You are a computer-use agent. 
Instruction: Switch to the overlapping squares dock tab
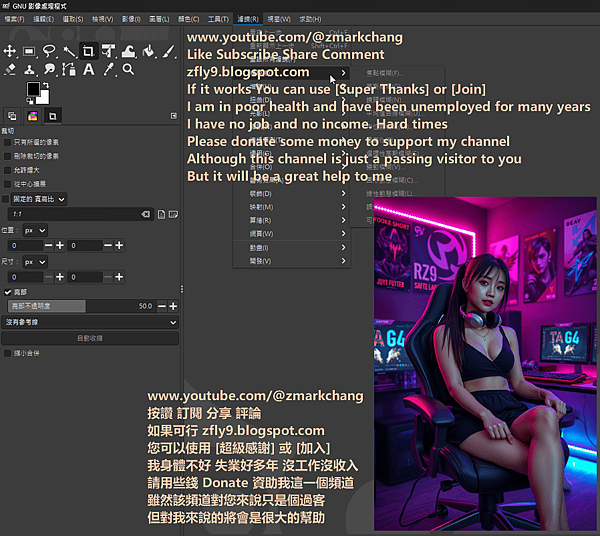12,116
